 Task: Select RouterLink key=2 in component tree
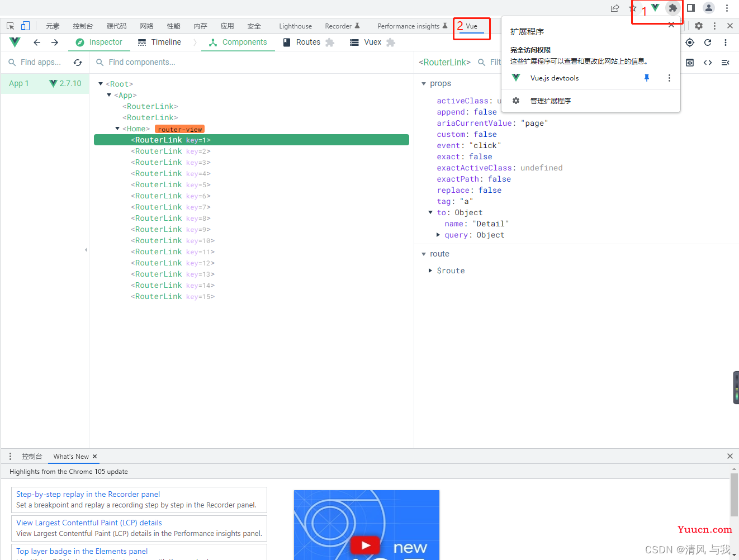tap(252, 151)
